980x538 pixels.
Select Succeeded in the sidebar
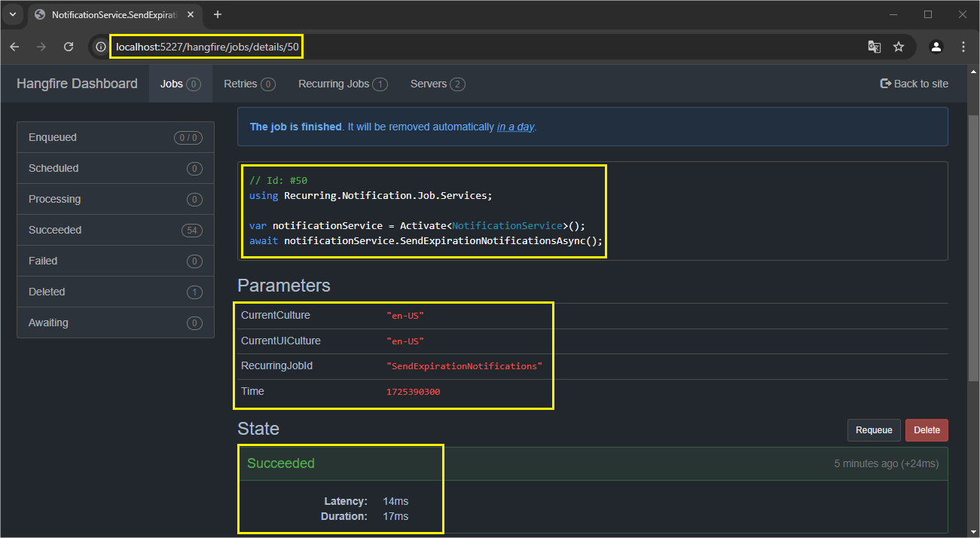coord(115,230)
